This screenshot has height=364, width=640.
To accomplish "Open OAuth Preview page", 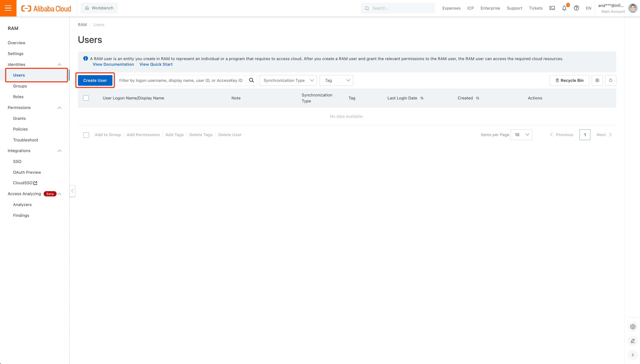I will [27, 172].
